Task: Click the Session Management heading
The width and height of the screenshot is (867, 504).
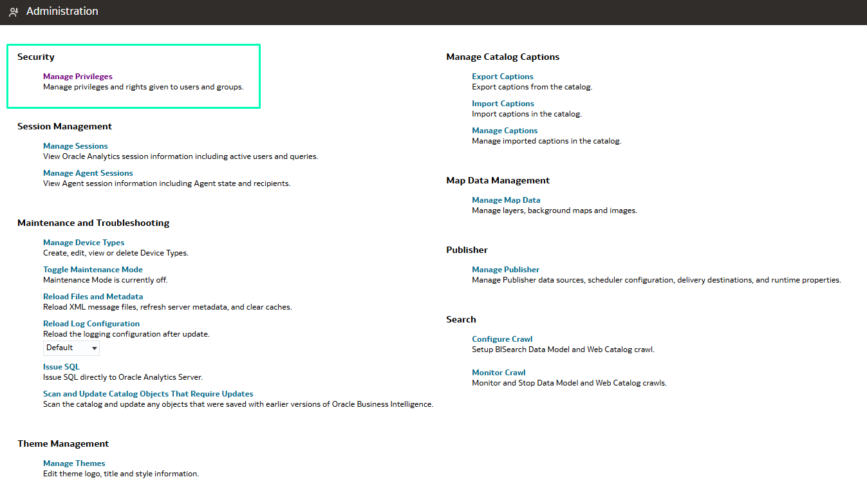Action: tap(64, 127)
